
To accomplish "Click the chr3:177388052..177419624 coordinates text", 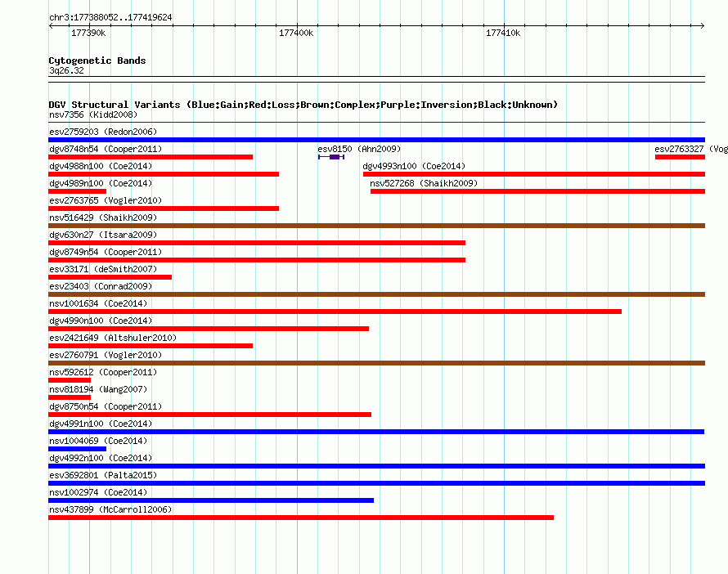I will 110,17.
